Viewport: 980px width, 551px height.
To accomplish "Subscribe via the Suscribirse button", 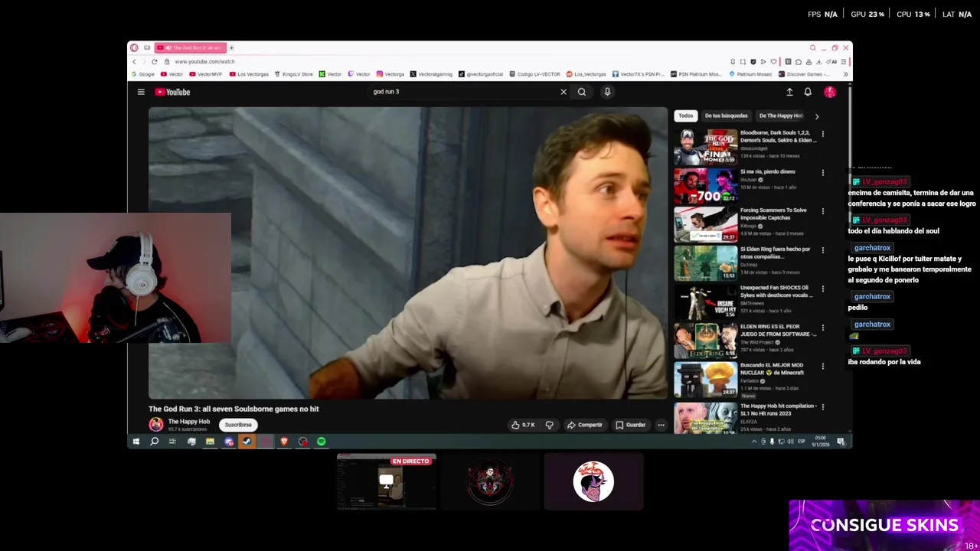I will 238,425.
